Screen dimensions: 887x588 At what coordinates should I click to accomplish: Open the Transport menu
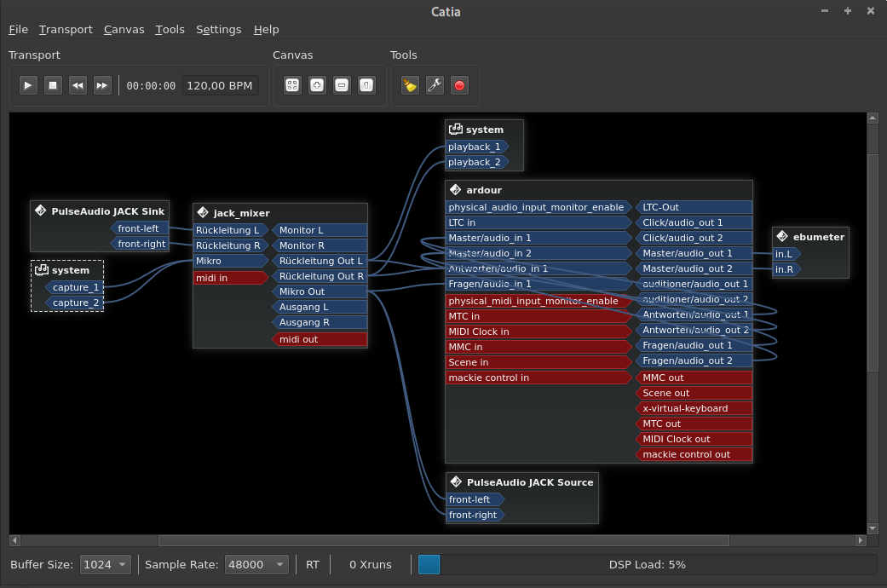click(x=66, y=30)
